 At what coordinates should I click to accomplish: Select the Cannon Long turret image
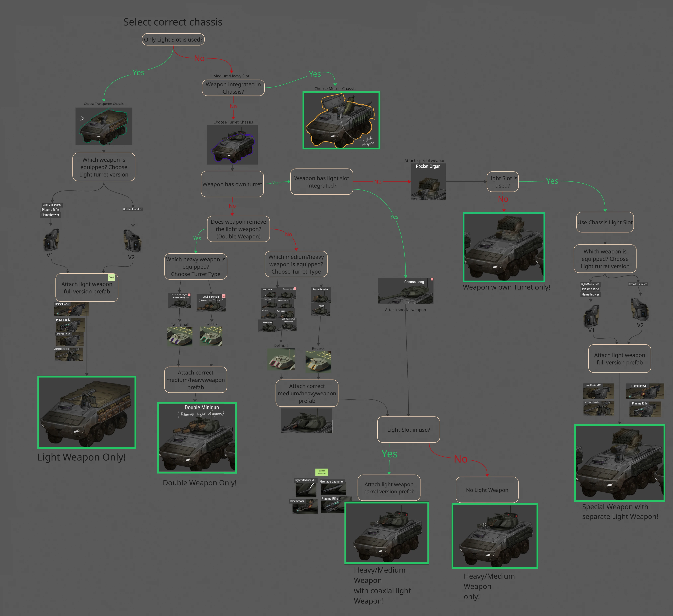[405, 291]
